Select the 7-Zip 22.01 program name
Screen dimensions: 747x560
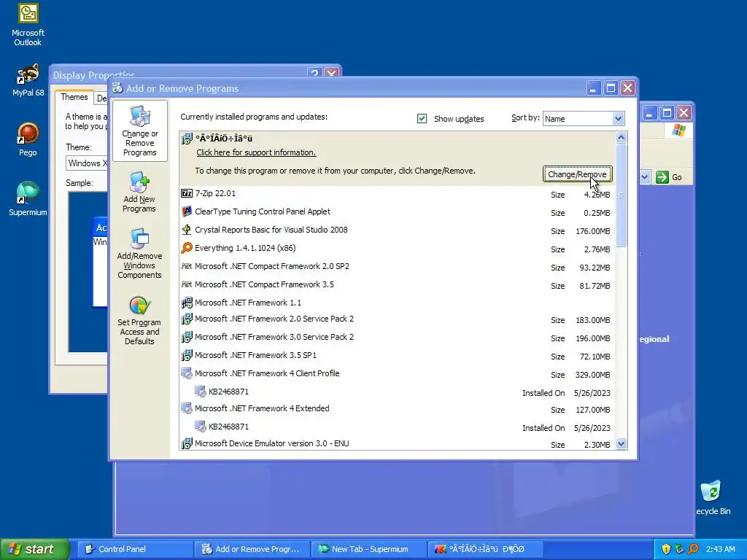pyautogui.click(x=215, y=193)
